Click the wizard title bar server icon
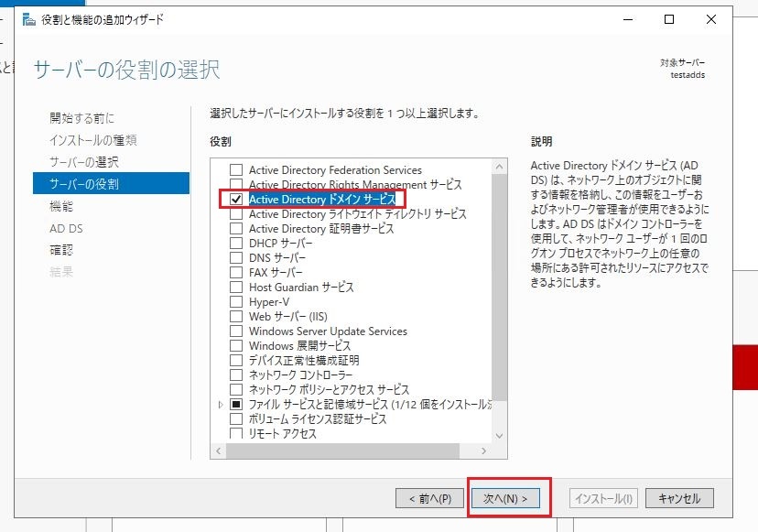The height and width of the screenshot is (532, 758). (x=29, y=20)
